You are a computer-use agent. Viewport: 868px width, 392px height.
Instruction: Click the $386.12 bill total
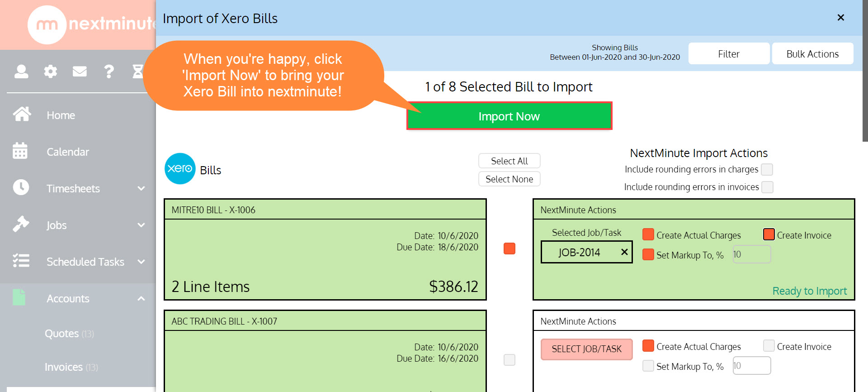coord(453,287)
